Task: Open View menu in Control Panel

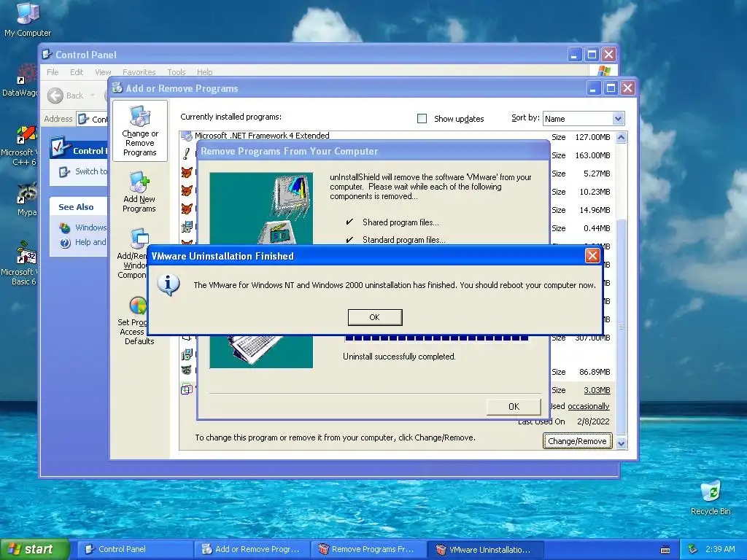Action: point(103,72)
